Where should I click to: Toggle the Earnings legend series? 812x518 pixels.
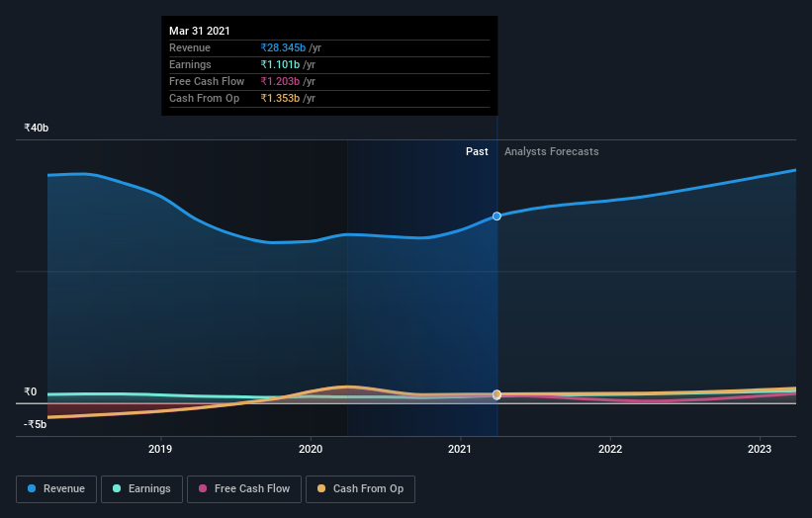(141, 489)
